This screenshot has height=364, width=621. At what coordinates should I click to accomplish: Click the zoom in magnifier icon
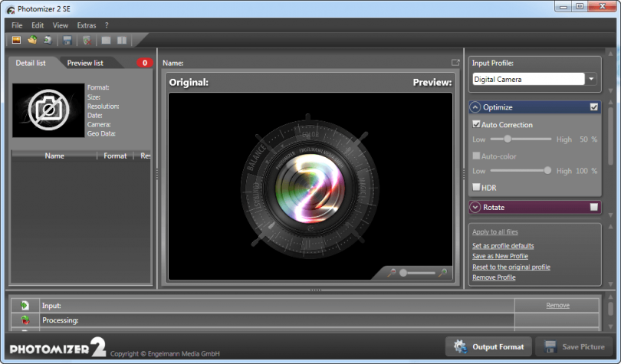point(443,273)
